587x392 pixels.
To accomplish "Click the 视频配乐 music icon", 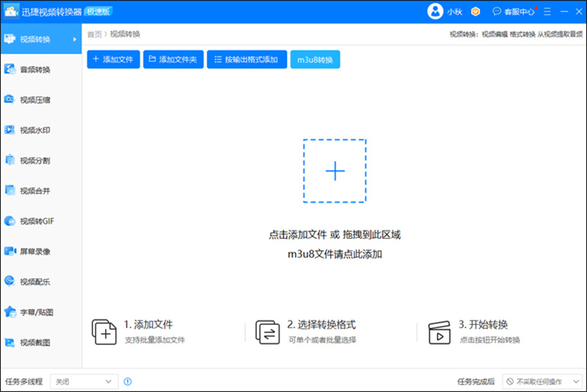I will point(9,281).
